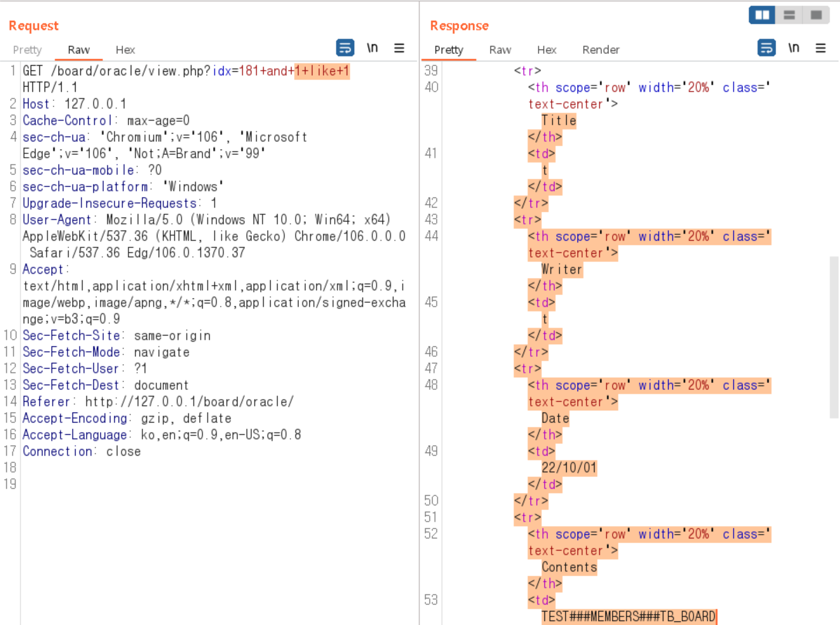Screen dimensions: 840x625
Task: Switch to the stacked top-bottom layout icon
Action: coord(789,15)
